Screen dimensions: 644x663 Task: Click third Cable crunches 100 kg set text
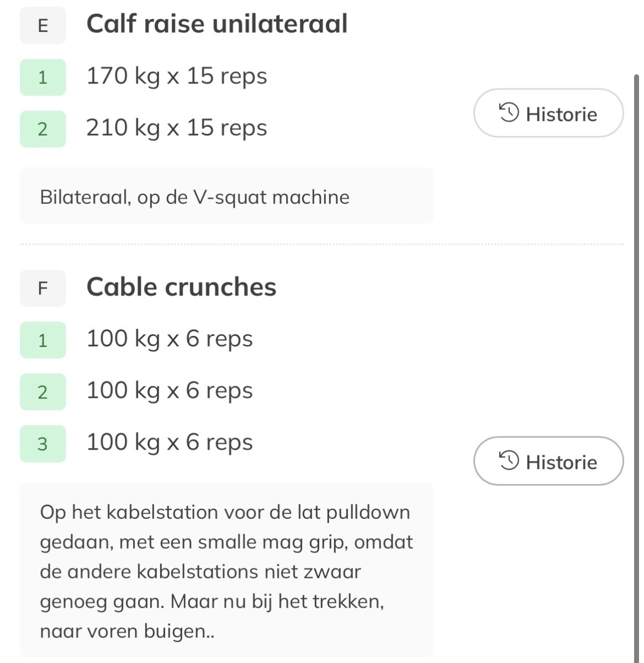[170, 442]
